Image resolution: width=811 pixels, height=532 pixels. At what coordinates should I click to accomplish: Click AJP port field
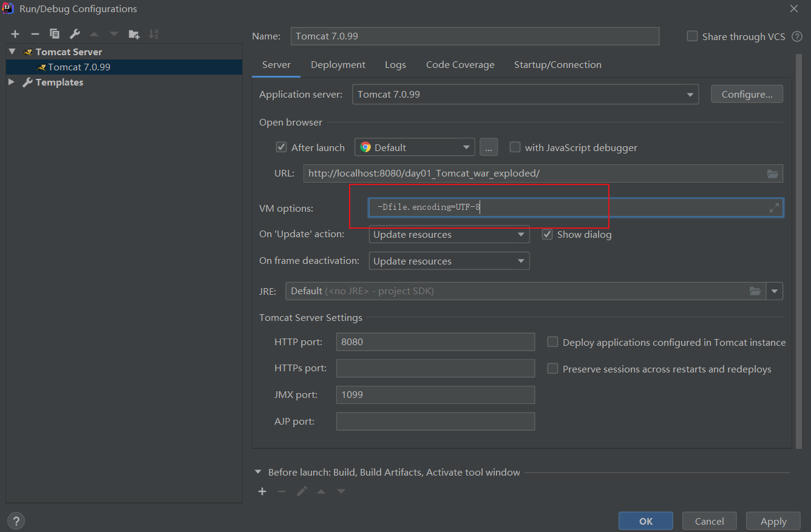pos(435,422)
